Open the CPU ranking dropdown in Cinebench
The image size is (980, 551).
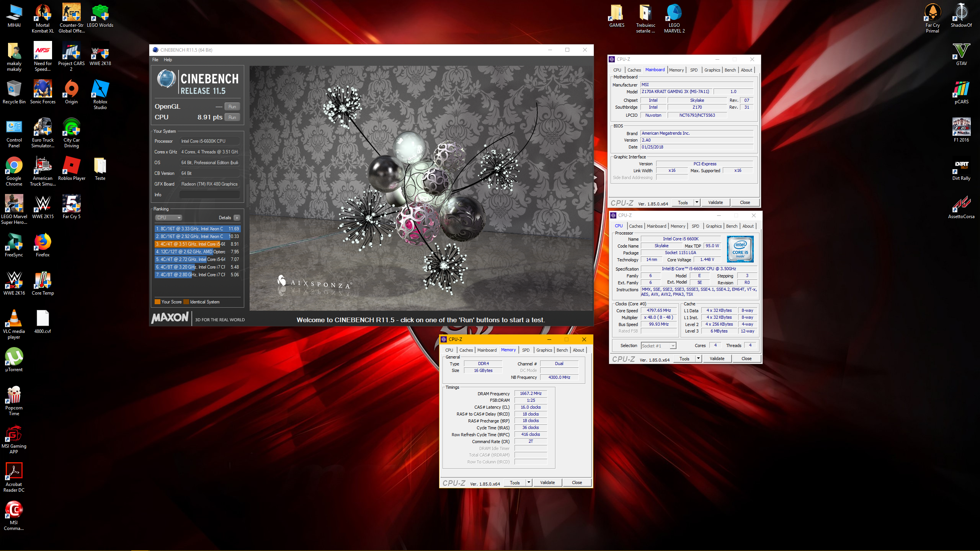pyautogui.click(x=168, y=218)
